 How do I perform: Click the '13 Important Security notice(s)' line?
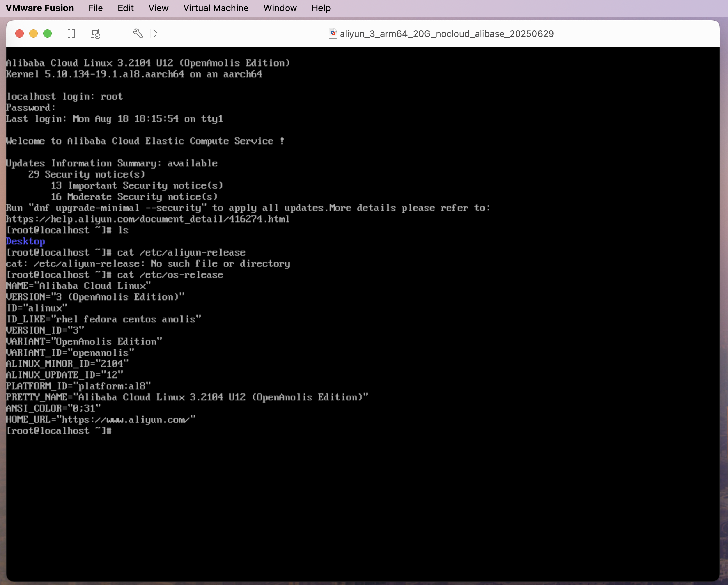[137, 186]
